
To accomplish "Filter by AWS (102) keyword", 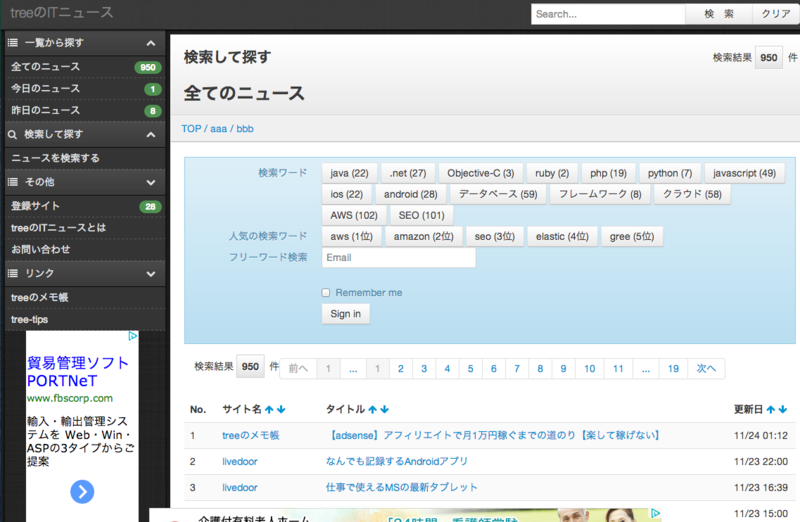I will click(354, 215).
